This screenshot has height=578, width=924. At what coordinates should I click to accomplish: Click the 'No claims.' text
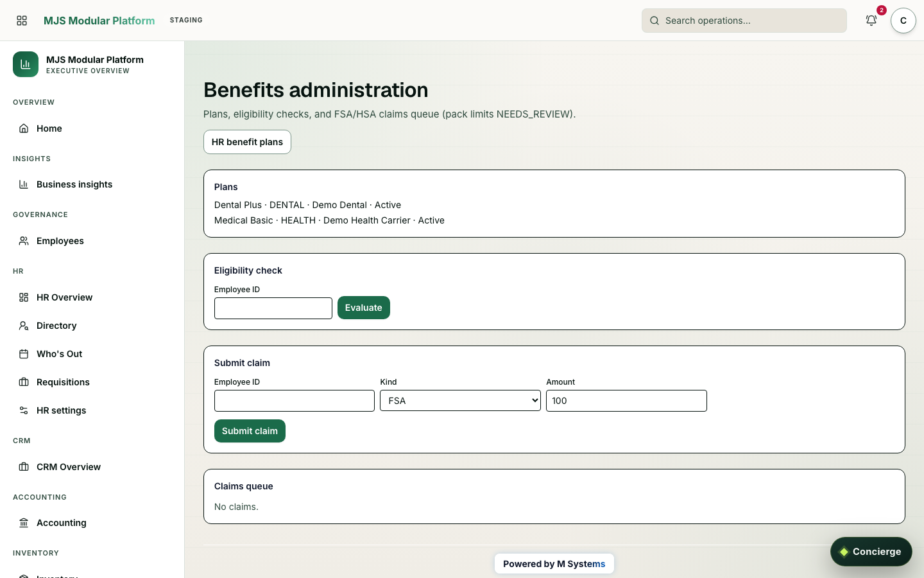[236, 507]
